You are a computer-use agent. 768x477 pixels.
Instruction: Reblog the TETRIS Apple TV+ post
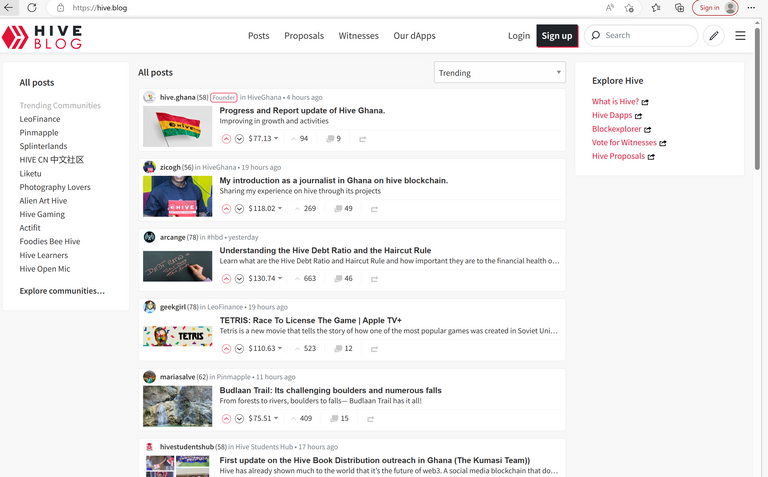tap(374, 349)
